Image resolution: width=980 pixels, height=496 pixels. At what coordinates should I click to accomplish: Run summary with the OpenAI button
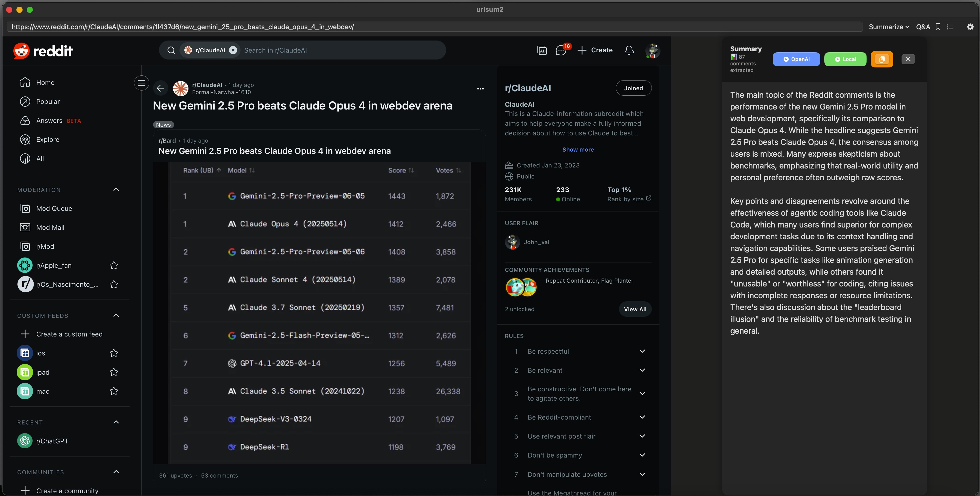[x=796, y=59]
